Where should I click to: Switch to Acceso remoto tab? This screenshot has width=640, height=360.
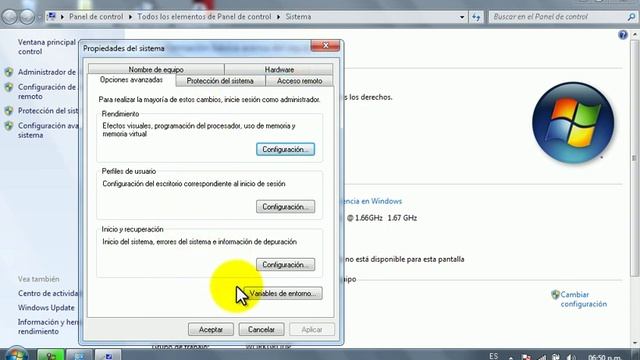pyautogui.click(x=300, y=81)
